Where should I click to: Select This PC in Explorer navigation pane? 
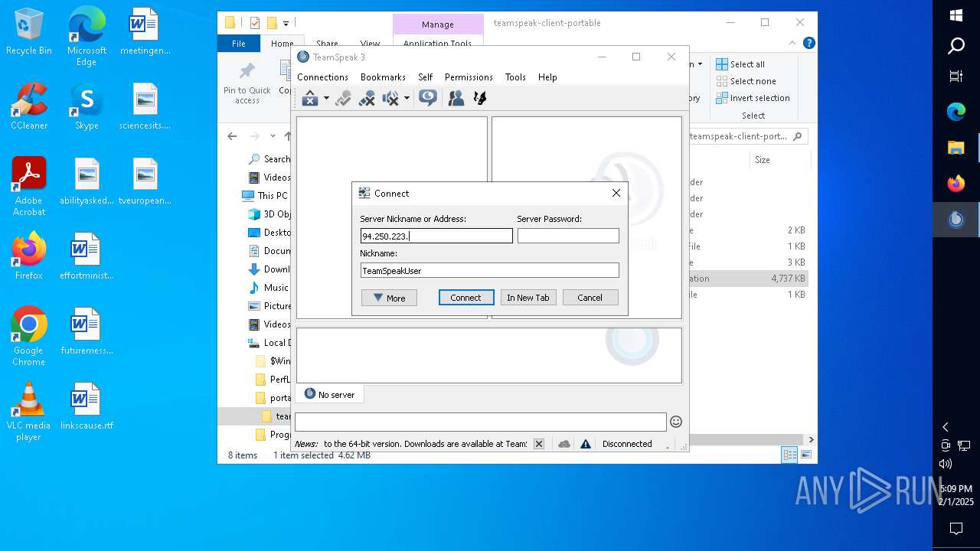click(265, 196)
